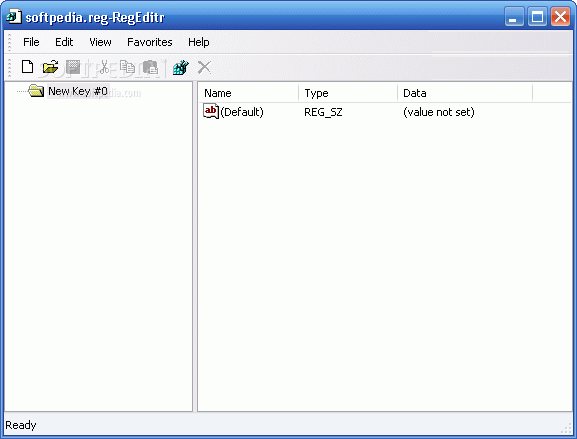
Task: Select the New Key #0 tree item
Action: 78,91
